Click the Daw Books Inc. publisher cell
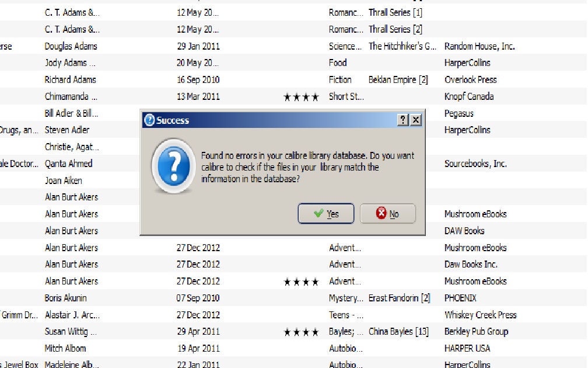 pos(471,265)
